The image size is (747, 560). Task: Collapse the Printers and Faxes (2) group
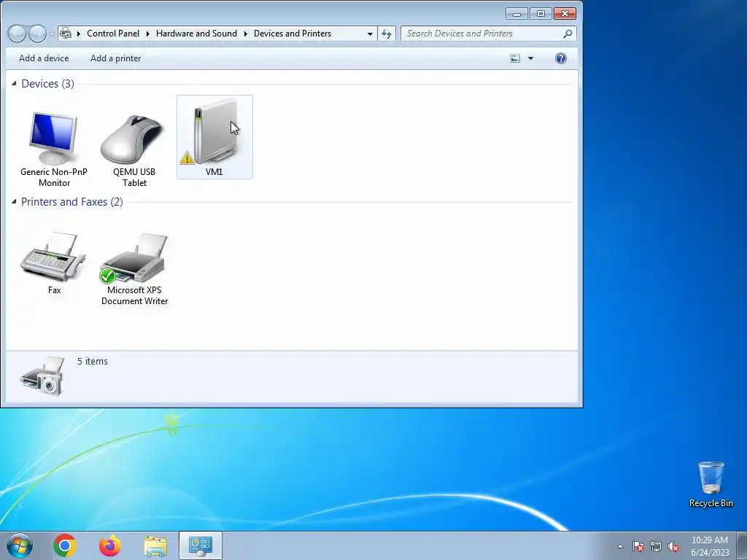(x=14, y=201)
